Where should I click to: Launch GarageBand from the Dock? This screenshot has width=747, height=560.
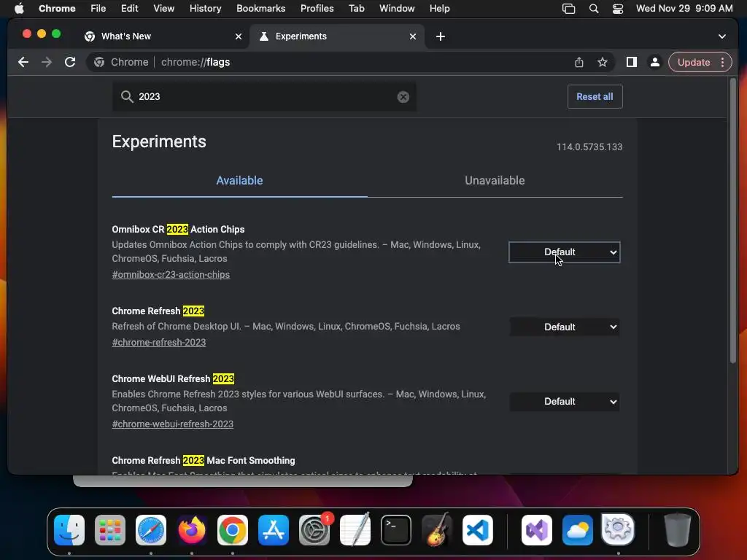(x=437, y=529)
